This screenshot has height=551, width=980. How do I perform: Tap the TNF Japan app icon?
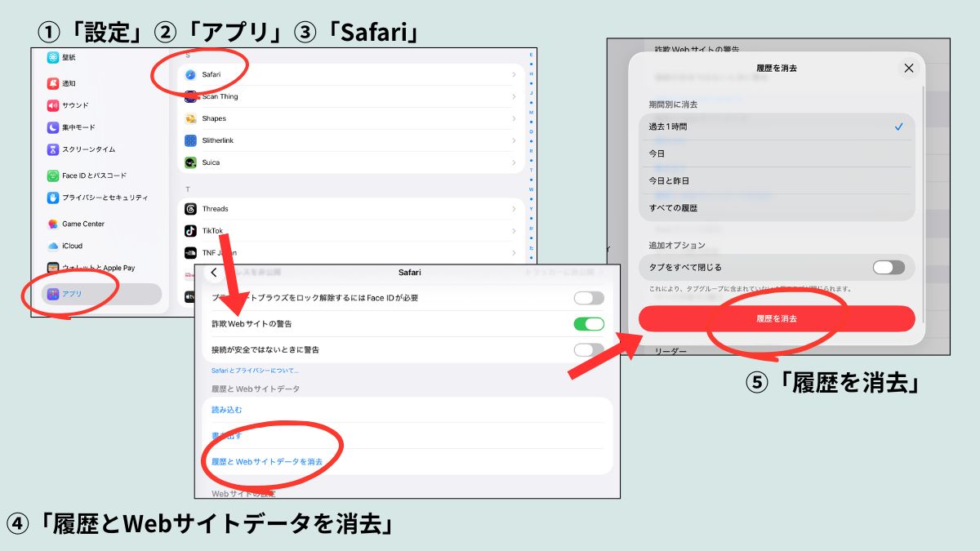click(x=190, y=253)
